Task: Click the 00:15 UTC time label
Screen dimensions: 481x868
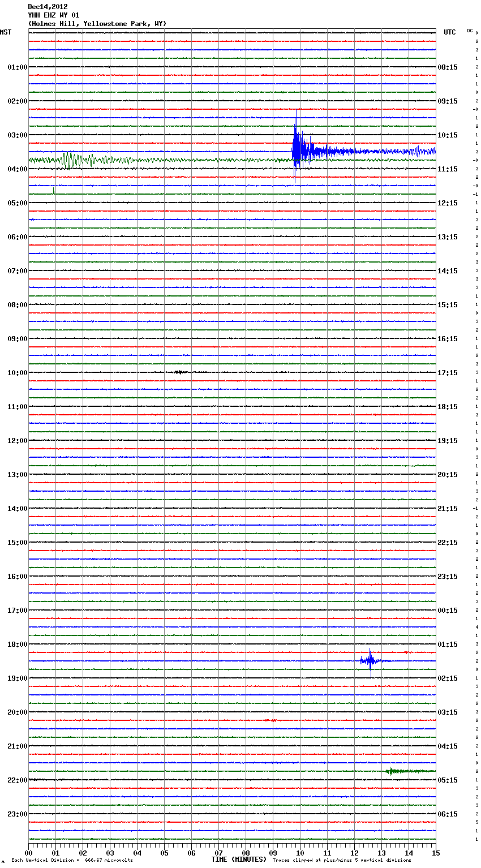Action: tap(448, 611)
